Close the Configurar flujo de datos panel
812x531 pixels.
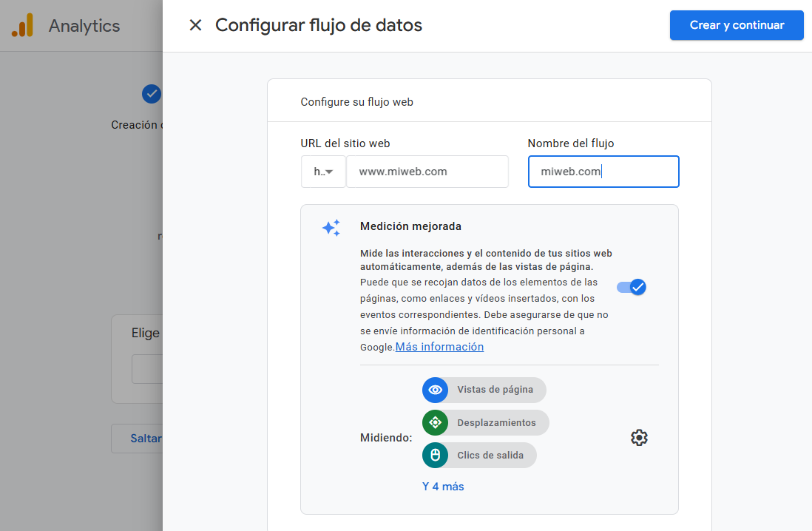pos(195,25)
